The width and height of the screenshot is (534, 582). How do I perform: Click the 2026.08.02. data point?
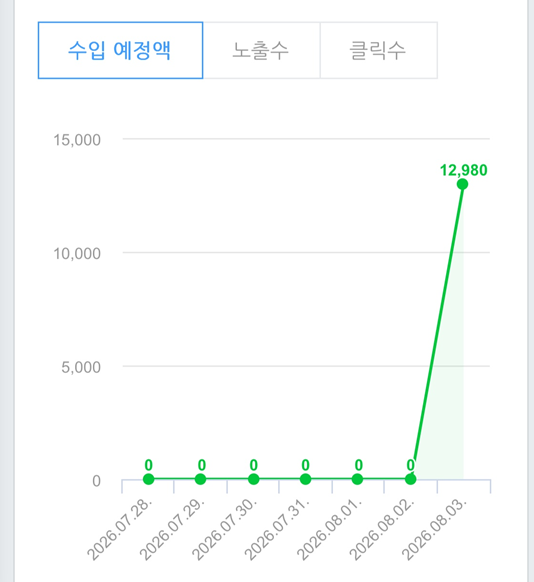410,479
